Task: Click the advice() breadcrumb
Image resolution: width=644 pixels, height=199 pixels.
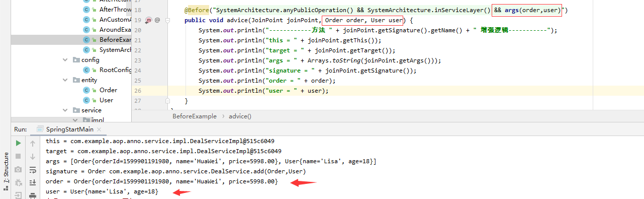Action: [x=240, y=116]
